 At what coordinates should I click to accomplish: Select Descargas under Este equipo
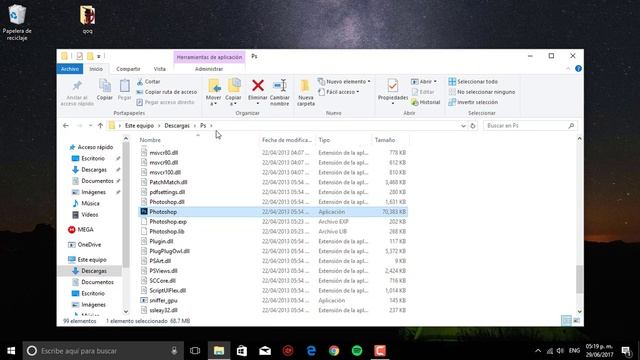(x=94, y=271)
